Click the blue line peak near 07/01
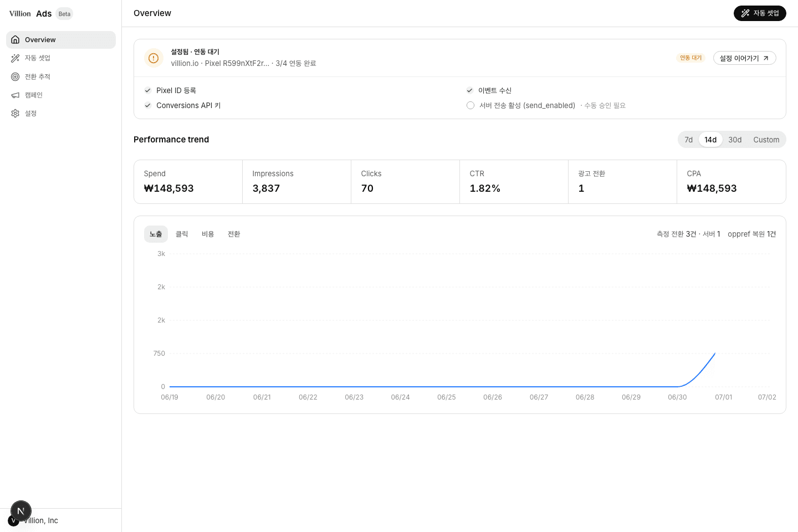 715,354
